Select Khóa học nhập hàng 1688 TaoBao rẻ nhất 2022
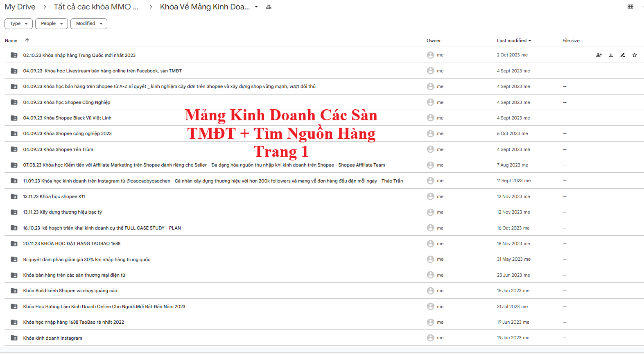This screenshot has height=354, width=644. pyautogui.click(x=74, y=322)
